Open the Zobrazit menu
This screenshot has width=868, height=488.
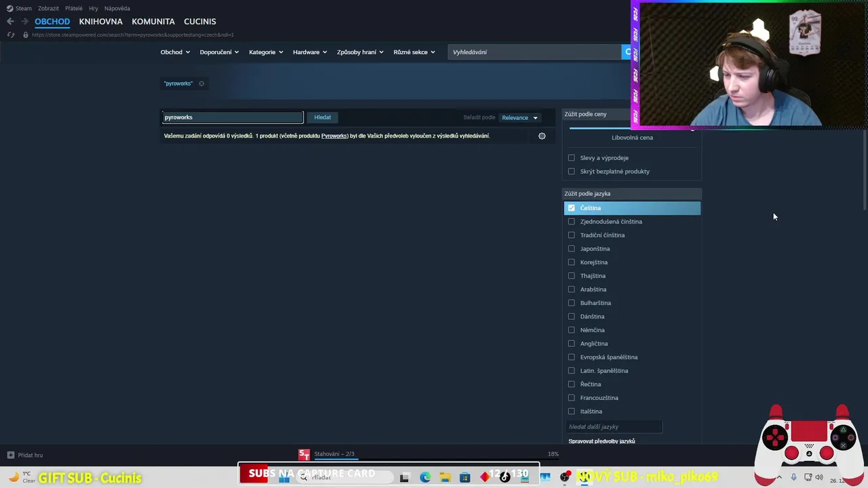[x=48, y=8]
